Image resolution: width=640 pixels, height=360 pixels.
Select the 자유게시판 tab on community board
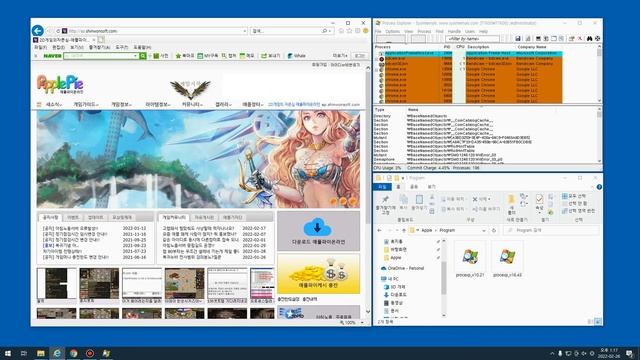coord(204,218)
